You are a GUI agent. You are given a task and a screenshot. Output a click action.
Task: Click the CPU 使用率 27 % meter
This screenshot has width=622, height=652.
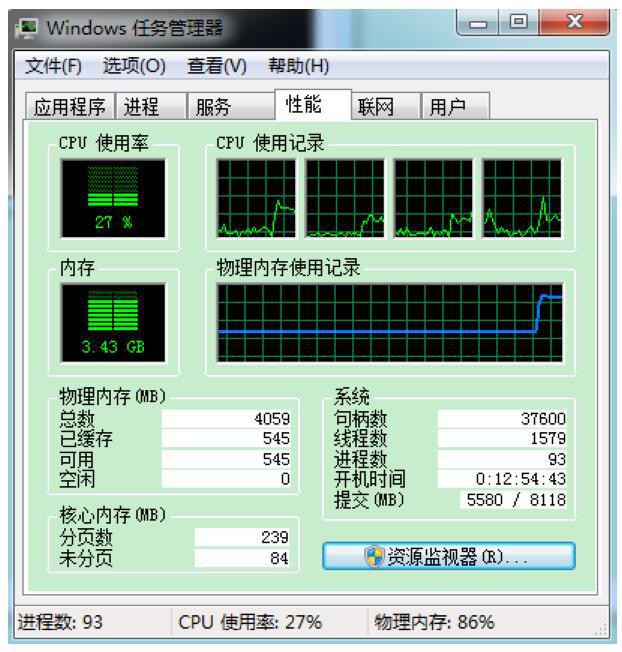pyautogui.click(x=113, y=198)
